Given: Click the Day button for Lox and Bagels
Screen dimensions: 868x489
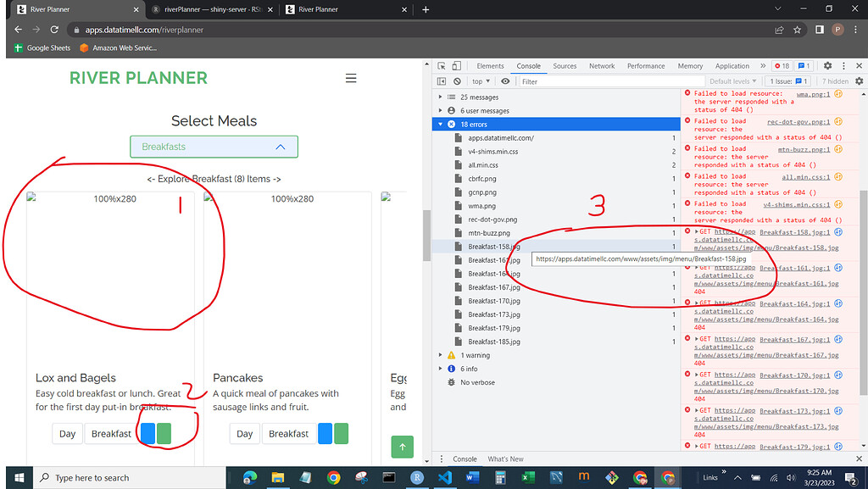Looking at the screenshot, I should coord(67,433).
